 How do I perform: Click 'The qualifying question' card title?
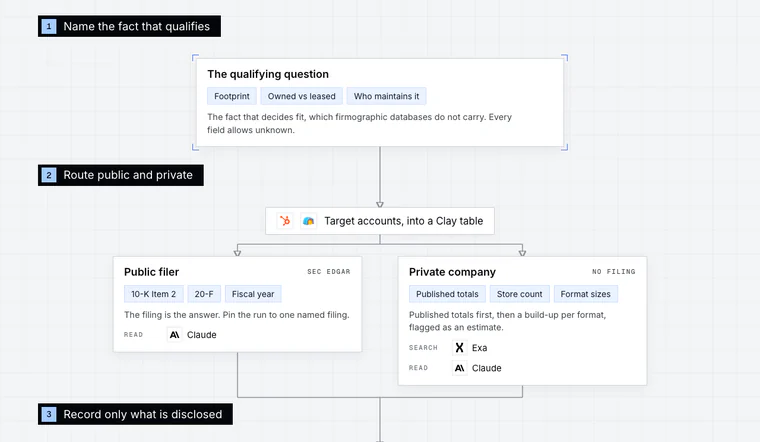[268, 74]
